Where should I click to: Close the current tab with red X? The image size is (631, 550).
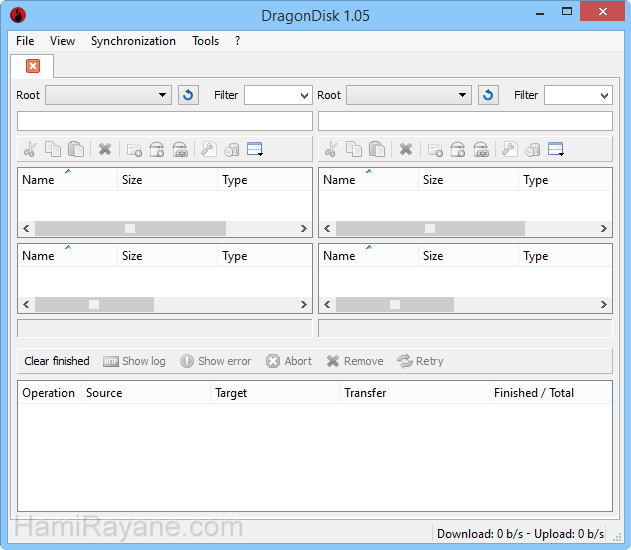click(x=33, y=66)
